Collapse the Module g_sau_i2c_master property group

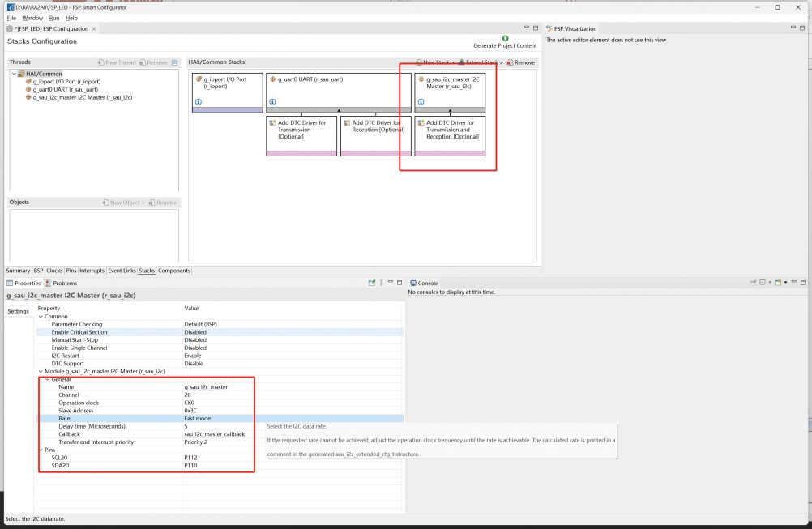pos(41,371)
